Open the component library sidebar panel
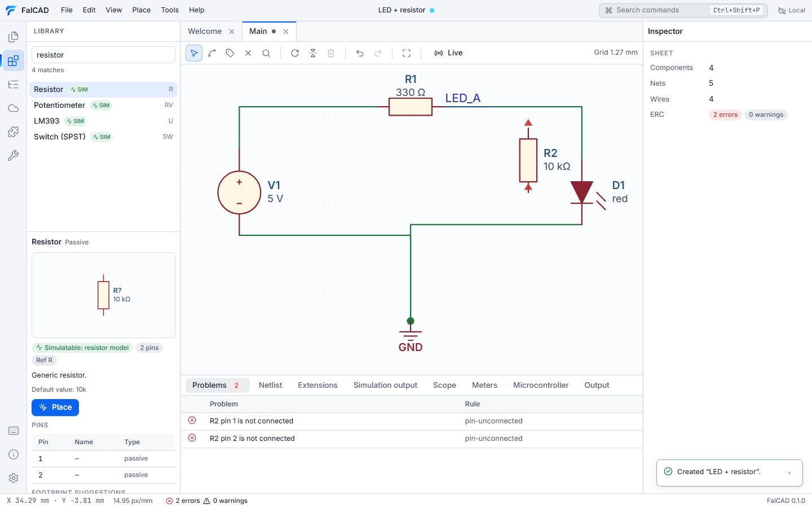 click(14, 60)
